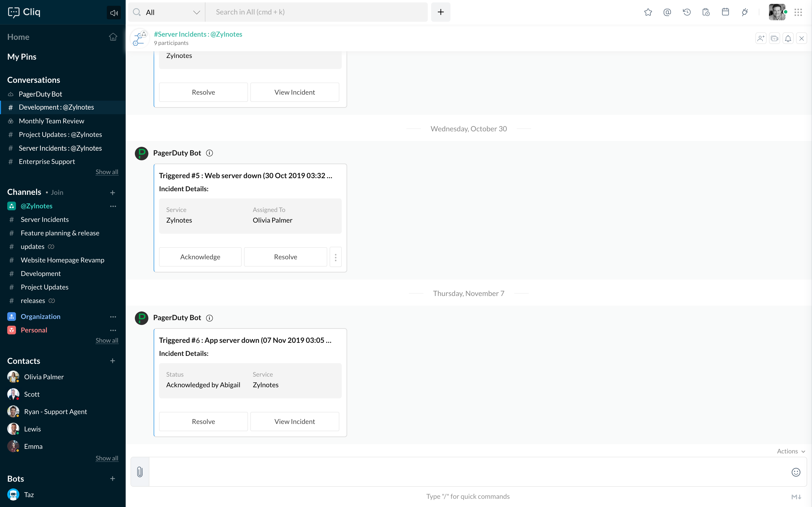This screenshot has width=812, height=507.
Task: Select Monthly Team Review conversation
Action: [x=51, y=121]
